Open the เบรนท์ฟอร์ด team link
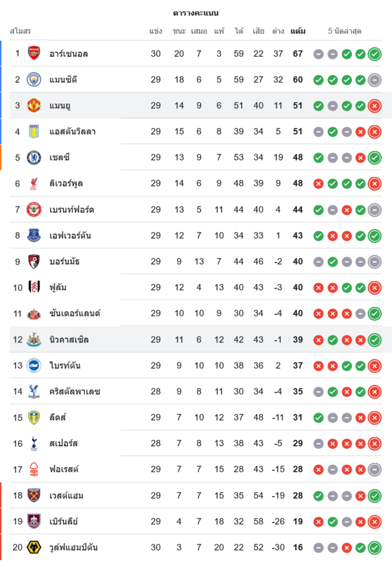The width and height of the screenshot is (392, 567). tap(71, 210)
